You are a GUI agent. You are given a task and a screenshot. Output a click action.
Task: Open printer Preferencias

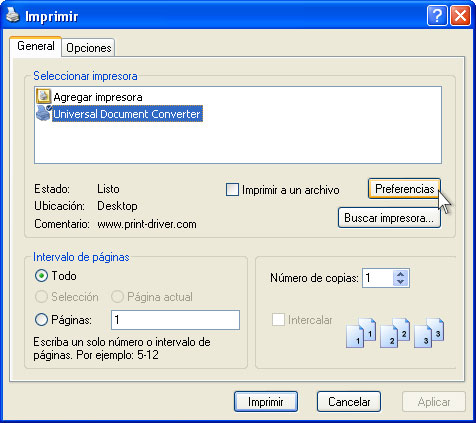tap(404, 189)
